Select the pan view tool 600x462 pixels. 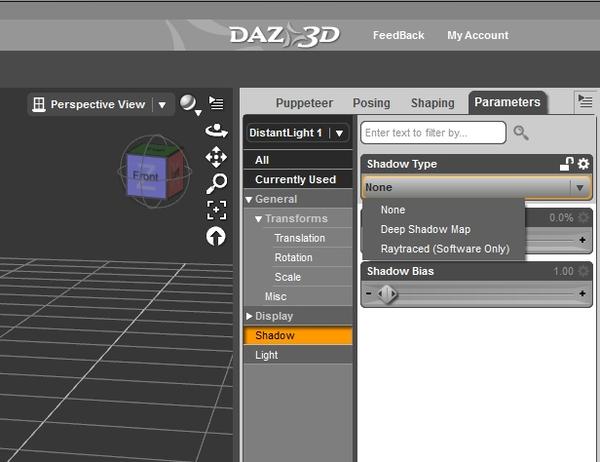[216, 157]
